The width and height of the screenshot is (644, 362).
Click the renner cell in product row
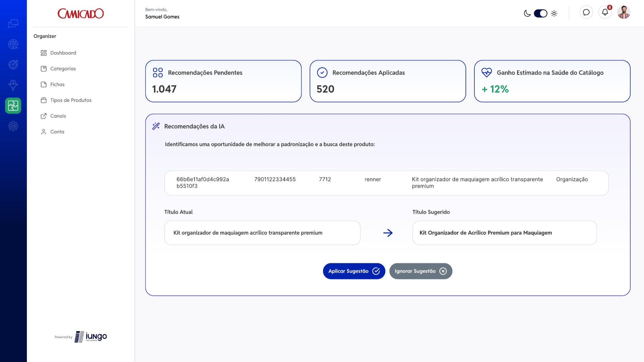coord(373,179)
